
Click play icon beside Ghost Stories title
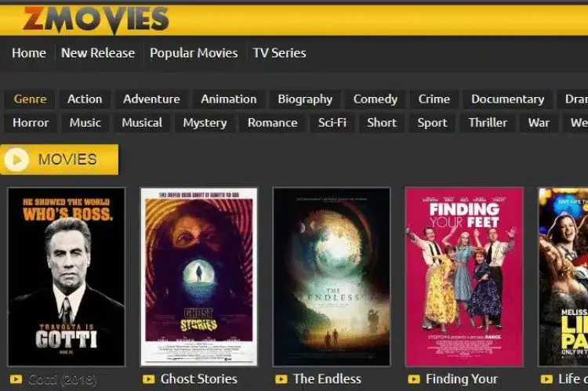tap(148, 379)
